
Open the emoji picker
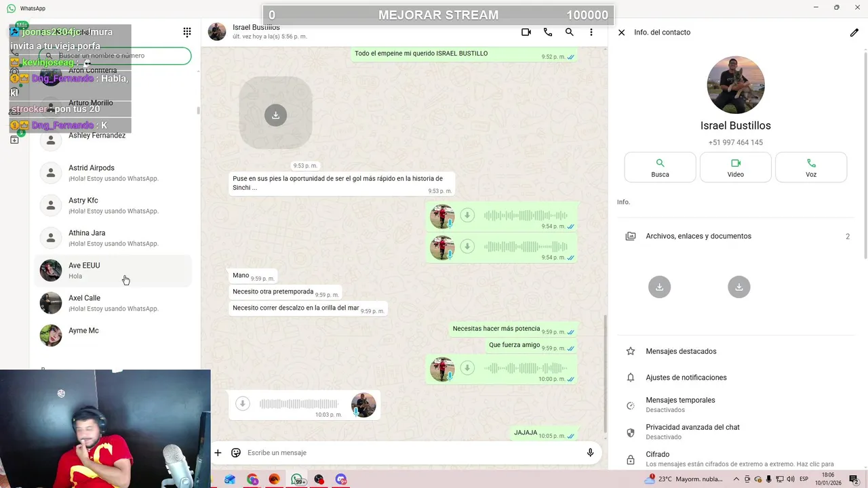click(x=236, y=453)
